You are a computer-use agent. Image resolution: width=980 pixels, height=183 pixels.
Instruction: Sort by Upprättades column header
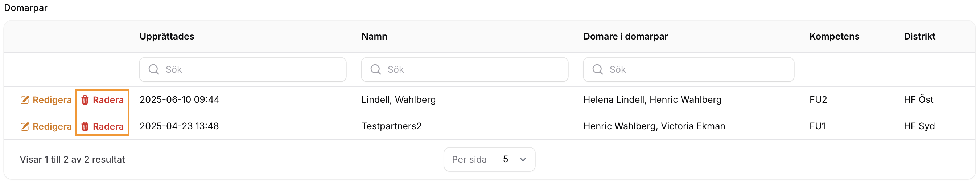166,37
